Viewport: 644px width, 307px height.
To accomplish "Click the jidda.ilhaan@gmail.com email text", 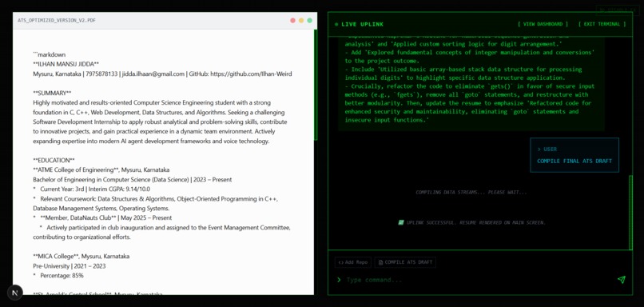I will point(153,74).
